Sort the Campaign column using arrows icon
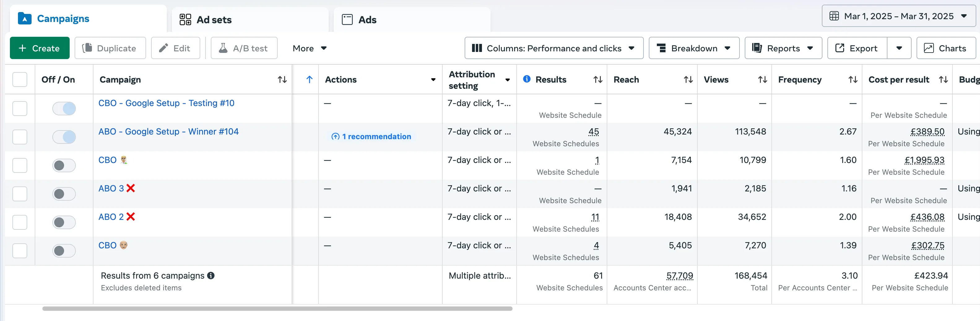 [x=282, y=80]
